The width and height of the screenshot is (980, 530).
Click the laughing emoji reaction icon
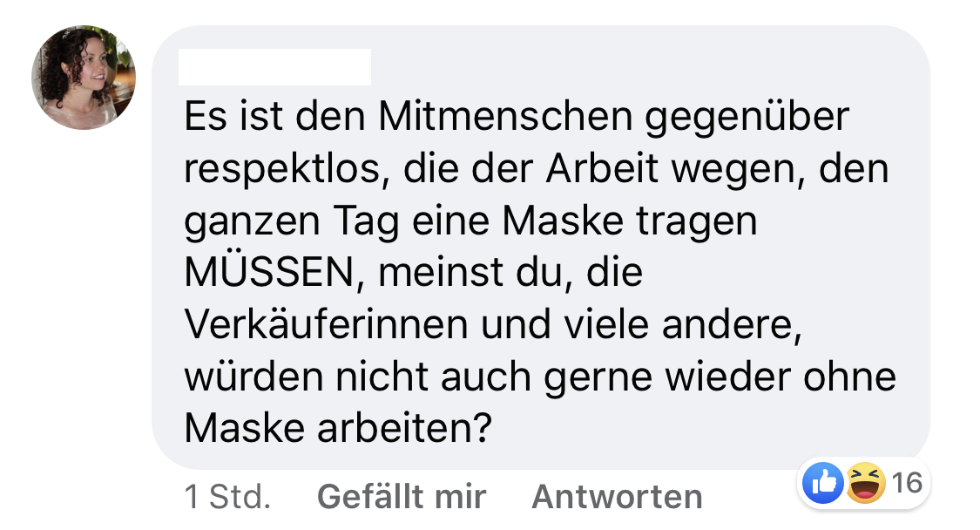(x=867, y=482)
